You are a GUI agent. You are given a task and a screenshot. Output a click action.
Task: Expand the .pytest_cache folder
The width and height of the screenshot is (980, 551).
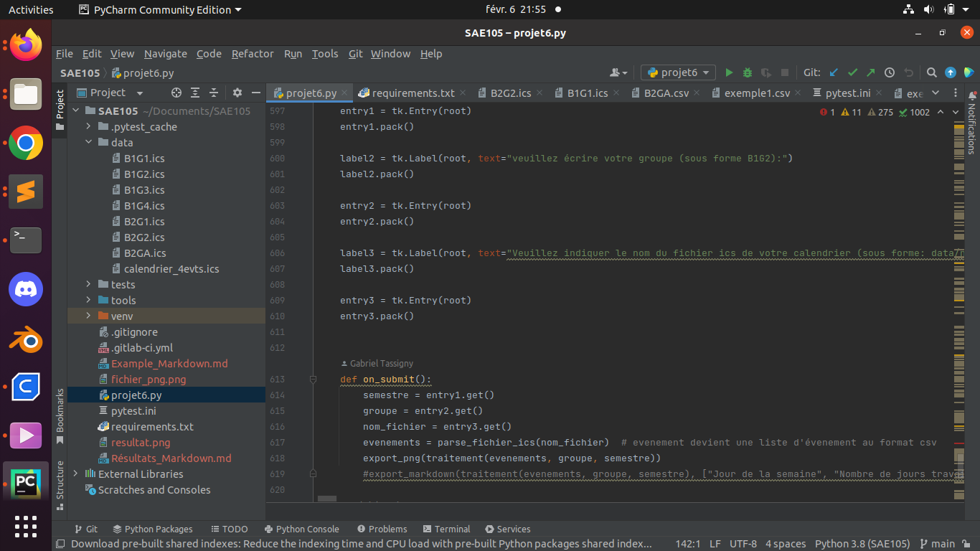(x=88, y=127)
